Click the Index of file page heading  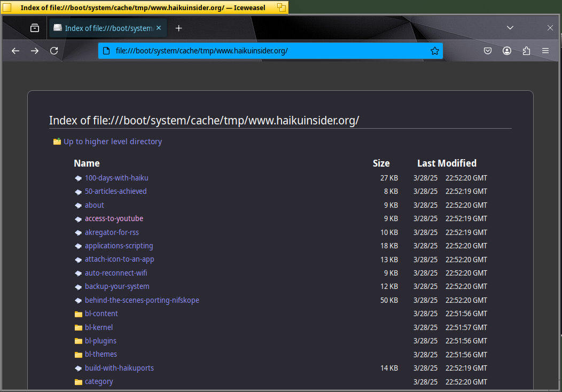[x=204, y=121]
